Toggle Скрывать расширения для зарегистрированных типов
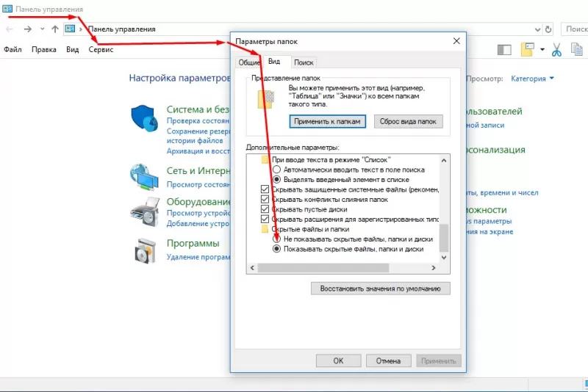The image size is (588, 392). [x=265, y=219]
